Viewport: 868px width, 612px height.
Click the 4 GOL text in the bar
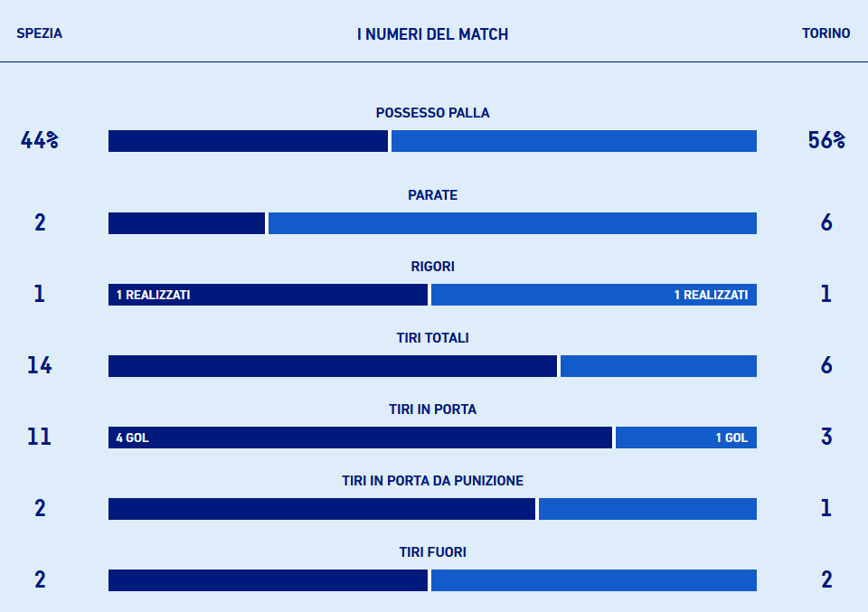point(132,438)
